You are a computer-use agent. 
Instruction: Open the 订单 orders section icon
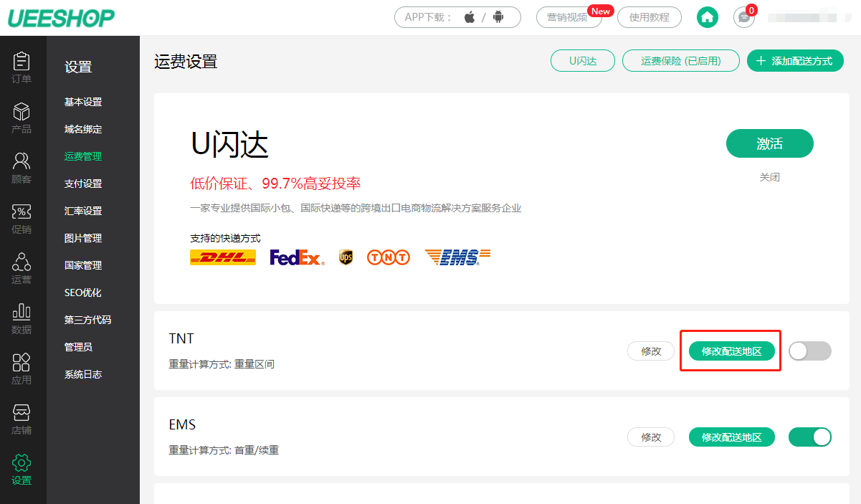coord(22,61)
